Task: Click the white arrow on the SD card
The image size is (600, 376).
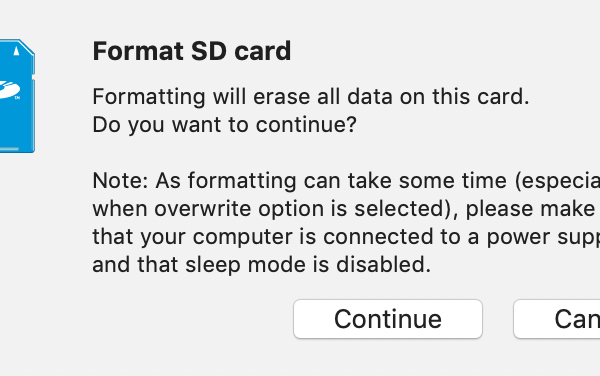Action: pos(16,50)
